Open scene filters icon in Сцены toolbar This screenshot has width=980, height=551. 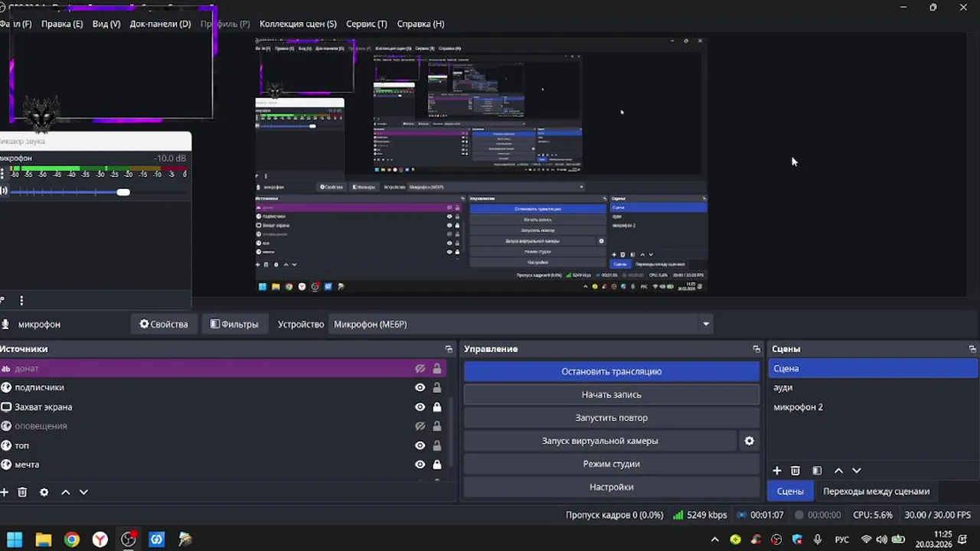(817, 471)
